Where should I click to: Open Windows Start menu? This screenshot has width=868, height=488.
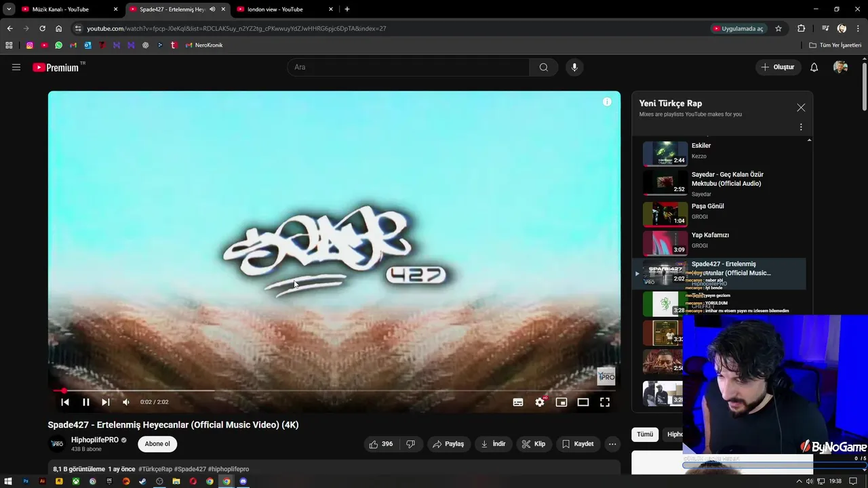point(8,481)
